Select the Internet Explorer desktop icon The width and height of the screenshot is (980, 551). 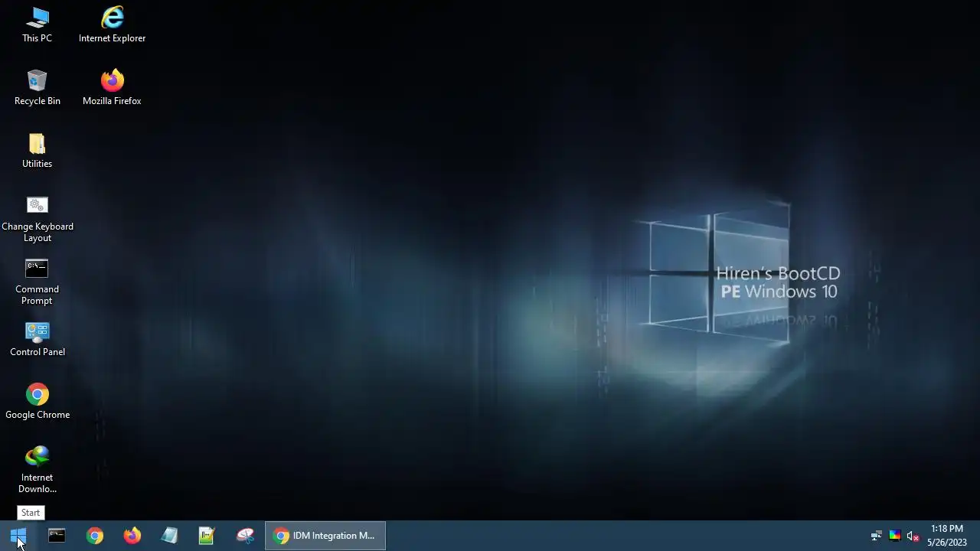[112, 24]
